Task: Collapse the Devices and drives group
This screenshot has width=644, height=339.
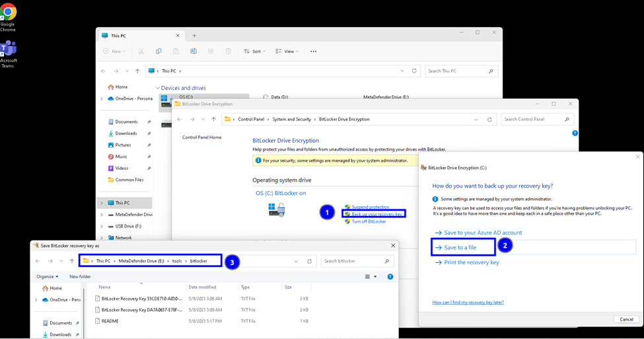Action: pos(158,88)
